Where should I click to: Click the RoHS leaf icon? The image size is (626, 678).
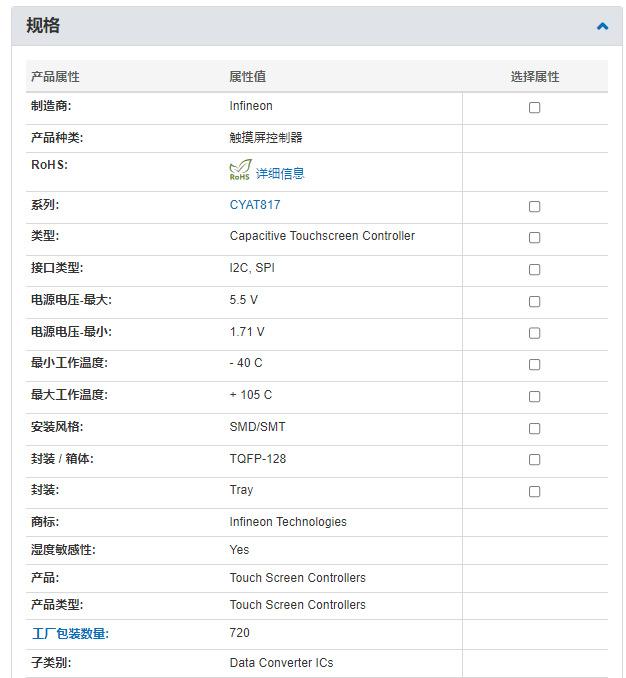click(x=239, y=171)
